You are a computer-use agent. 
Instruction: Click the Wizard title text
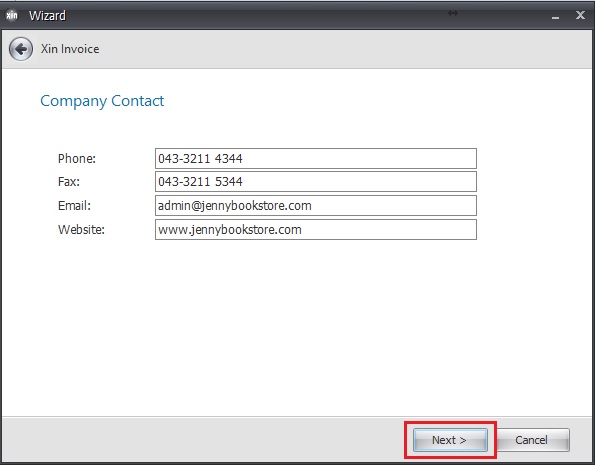pos(47,16)
